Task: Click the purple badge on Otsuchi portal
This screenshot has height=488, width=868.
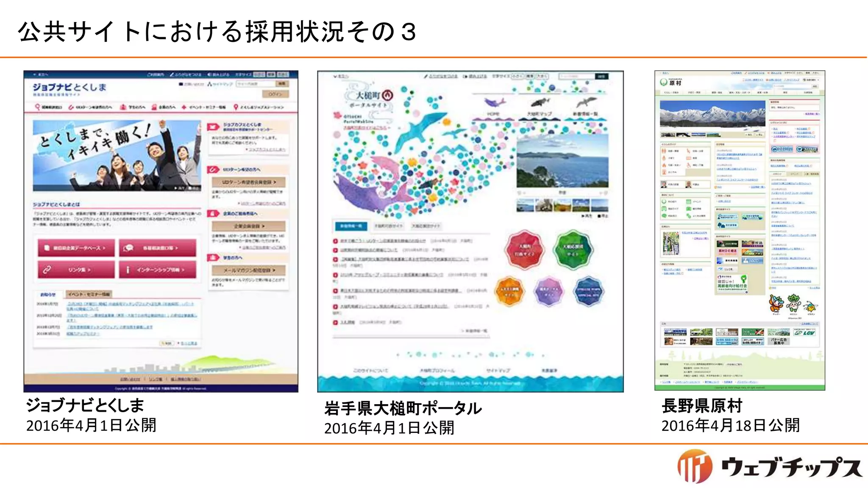Action: pos(548,291)
